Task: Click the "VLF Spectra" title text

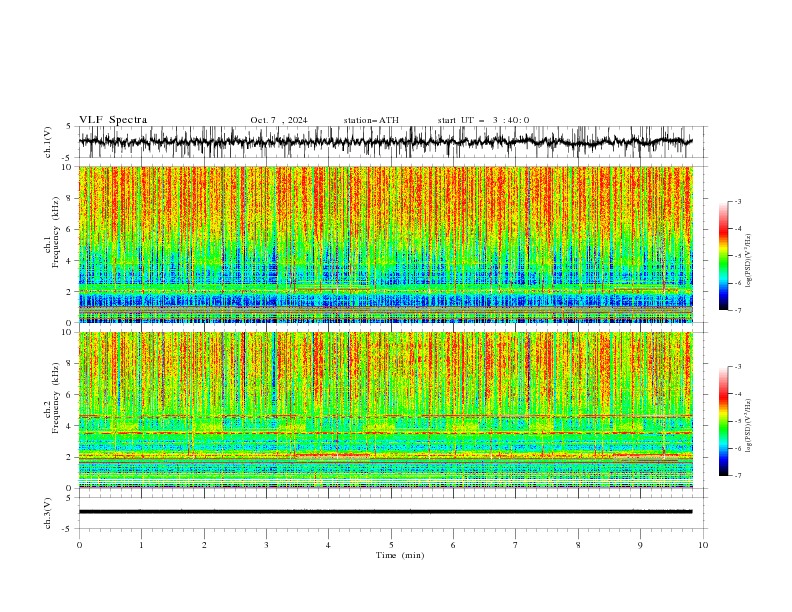Action: (x=113, y=120)
